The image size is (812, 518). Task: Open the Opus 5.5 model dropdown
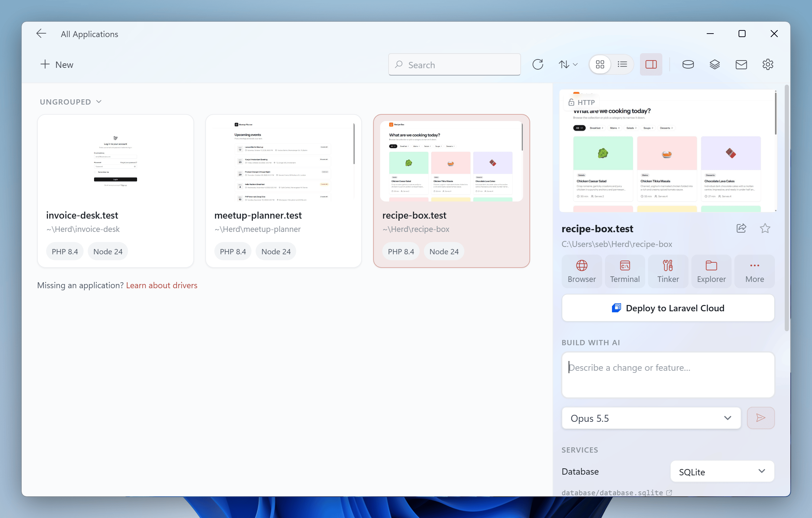click(x=651, y=418)
